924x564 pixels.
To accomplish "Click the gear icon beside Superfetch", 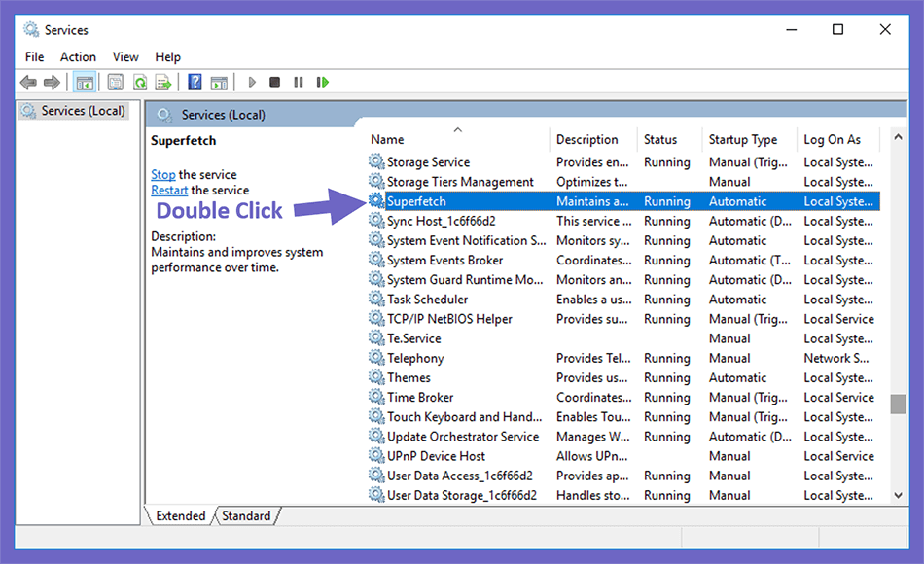I will coord(376,200).
